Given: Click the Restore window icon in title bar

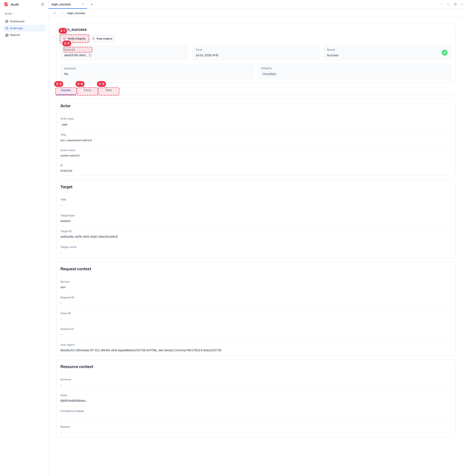Looking at the screenshot, I should [455, 4].
